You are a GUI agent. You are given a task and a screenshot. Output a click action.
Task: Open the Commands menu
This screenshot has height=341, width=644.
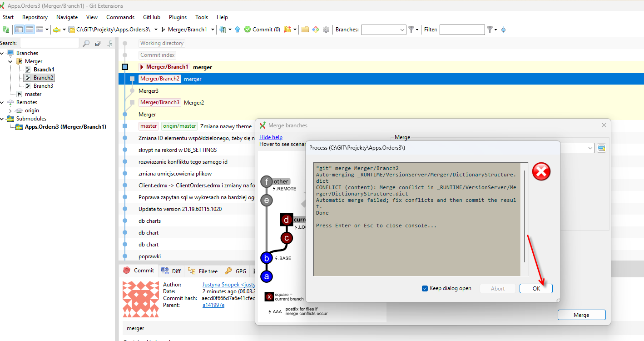(120, 17)
